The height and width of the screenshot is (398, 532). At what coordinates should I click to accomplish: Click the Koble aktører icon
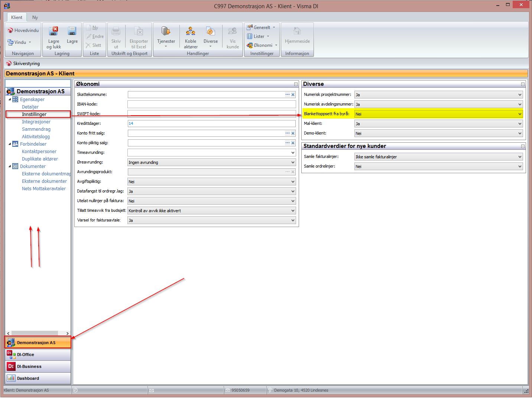click(x=191, y=32)
